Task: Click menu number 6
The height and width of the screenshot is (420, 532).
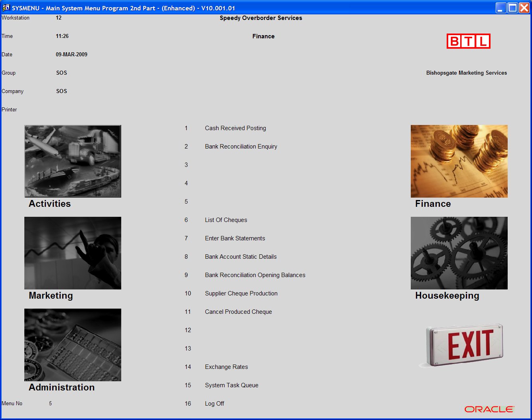Action: click(x=186, y=220)
